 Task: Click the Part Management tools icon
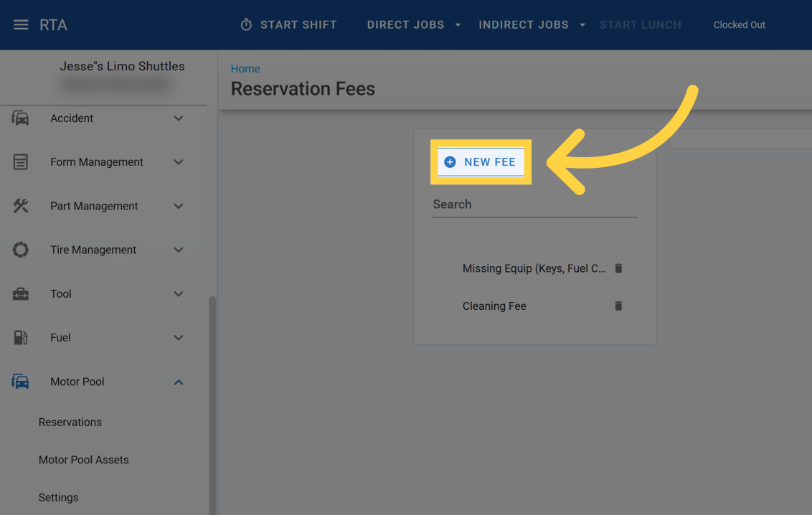click(x=21, y=206)
